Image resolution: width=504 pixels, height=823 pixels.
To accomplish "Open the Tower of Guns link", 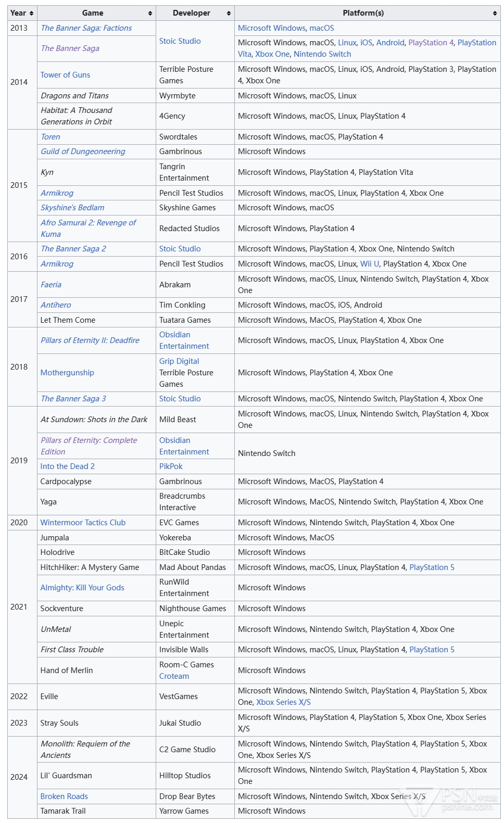I will click(x=66, y=75).
